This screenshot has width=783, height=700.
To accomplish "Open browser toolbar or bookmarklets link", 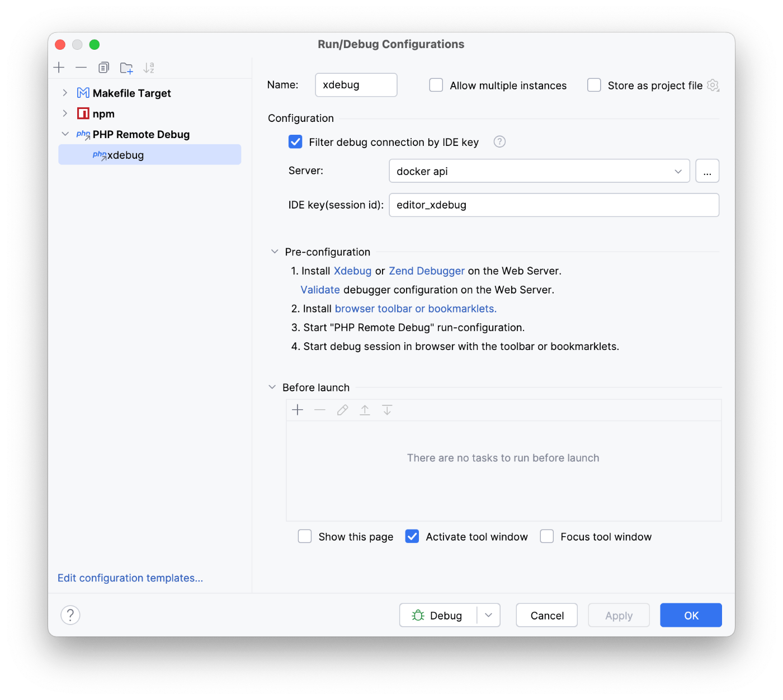I will click(x=416, y=309).
